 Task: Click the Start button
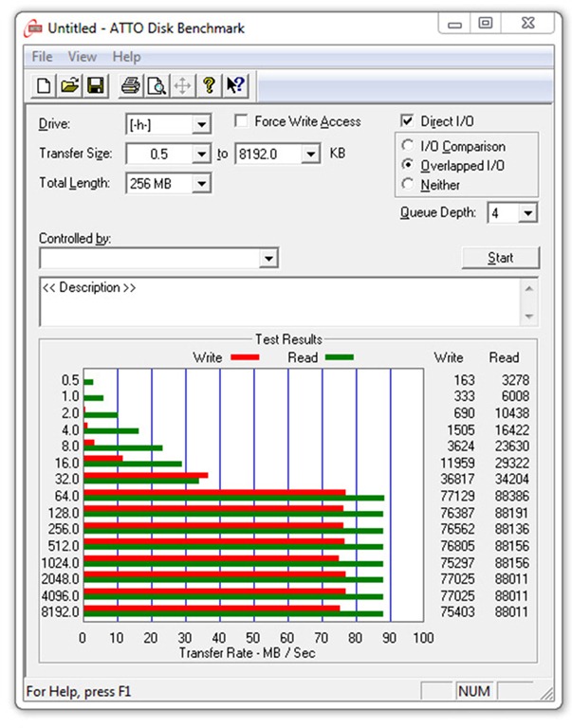coord(501,258)
